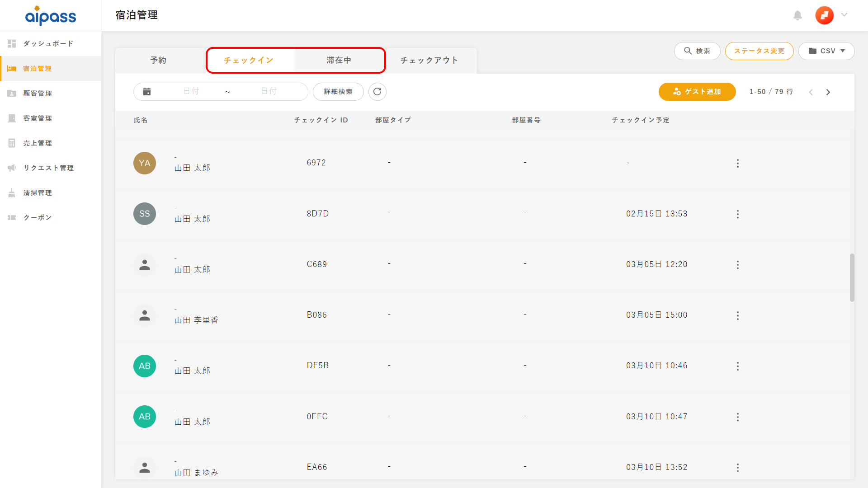
Task: Click the 部屋番号 column header
Action: pyautogui.click(x=526, y=120)
